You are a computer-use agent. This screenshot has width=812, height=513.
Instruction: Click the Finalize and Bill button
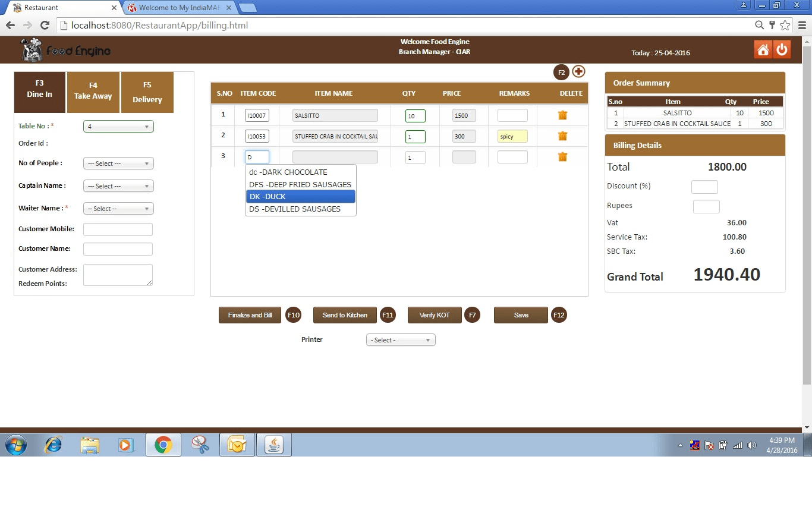coord(249,315)
